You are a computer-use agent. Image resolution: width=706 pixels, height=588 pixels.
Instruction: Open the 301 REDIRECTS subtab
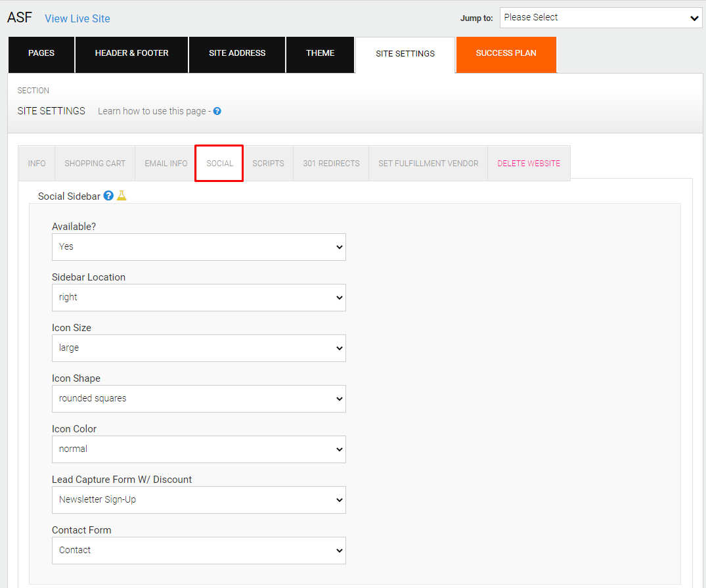[x=330, y=163]
